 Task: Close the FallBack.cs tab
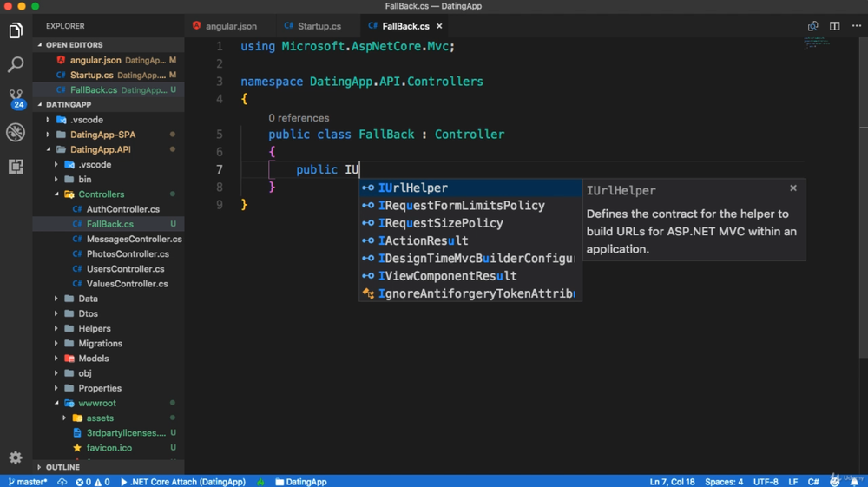(439, 26)
